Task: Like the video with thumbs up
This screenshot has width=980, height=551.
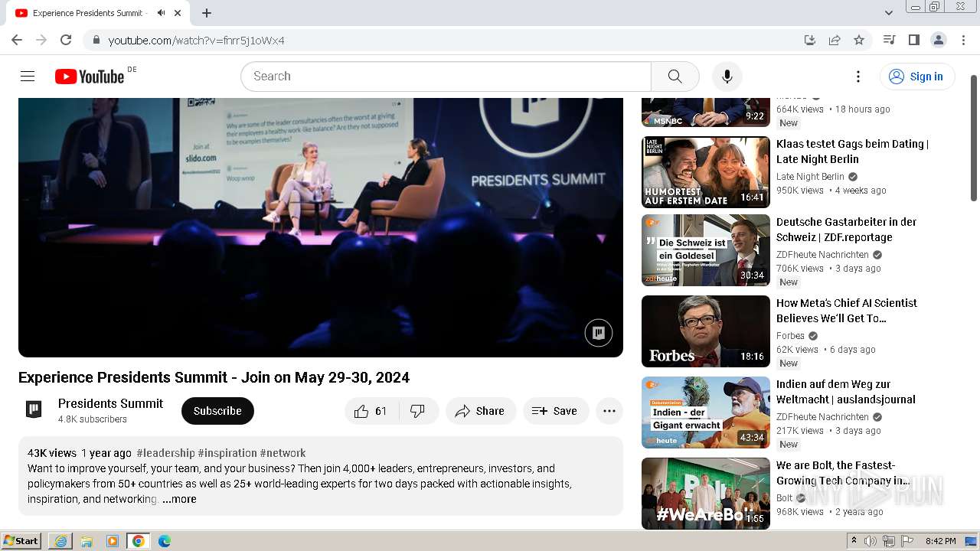Action: point(371,411)
